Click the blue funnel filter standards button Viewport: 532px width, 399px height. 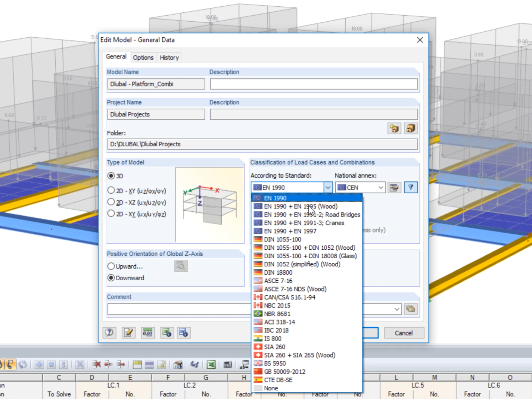(x=411, y=187)
